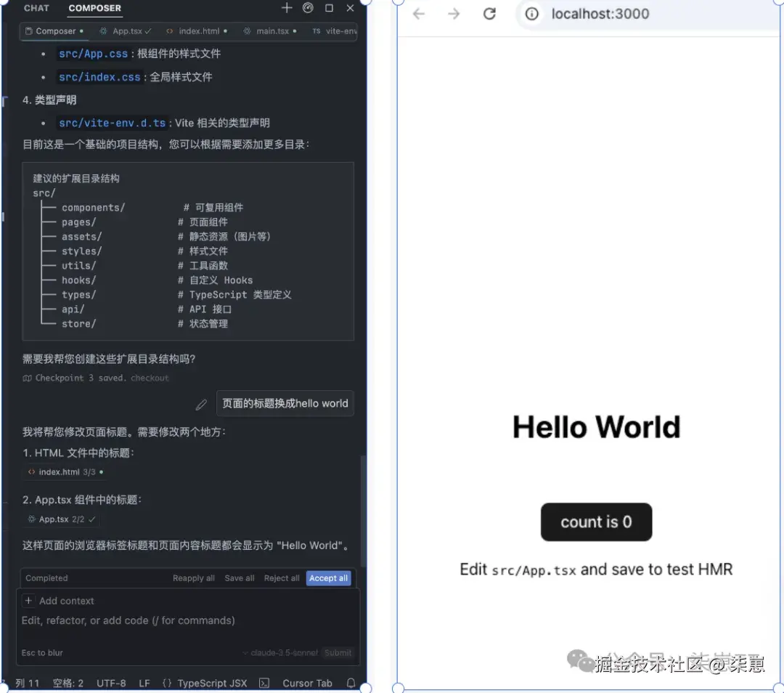Screen dimensions: 784x693
Task: Click Accept all to apply changes
Action: point(328,577)
